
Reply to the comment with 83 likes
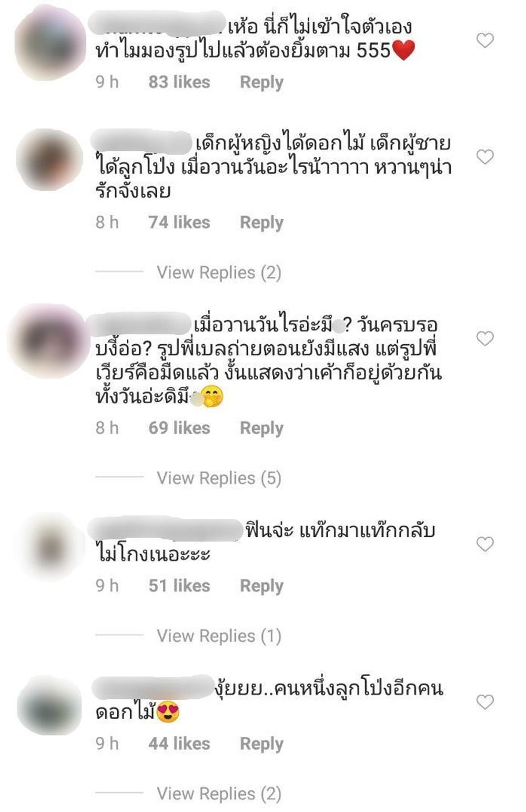pyautogui.click(x=261, y=83)
